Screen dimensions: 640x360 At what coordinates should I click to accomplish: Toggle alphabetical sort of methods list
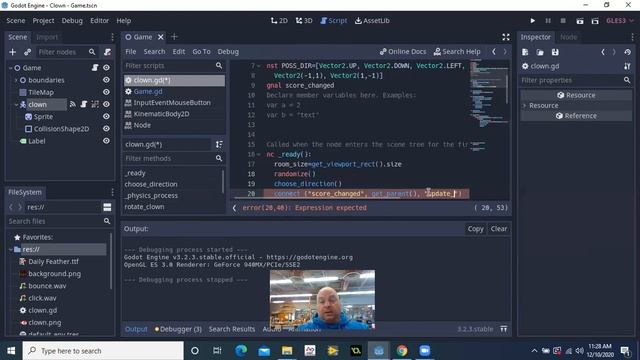219,144
